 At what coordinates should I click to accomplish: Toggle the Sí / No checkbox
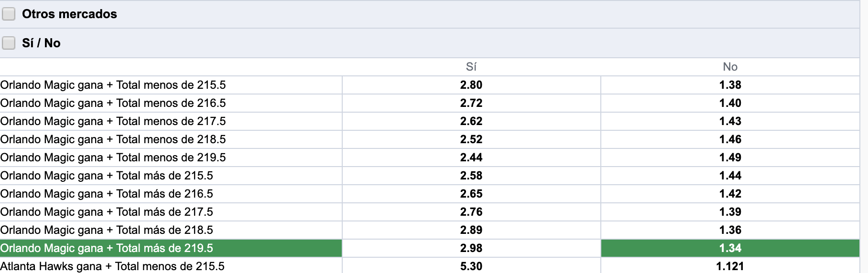(9, 43)
